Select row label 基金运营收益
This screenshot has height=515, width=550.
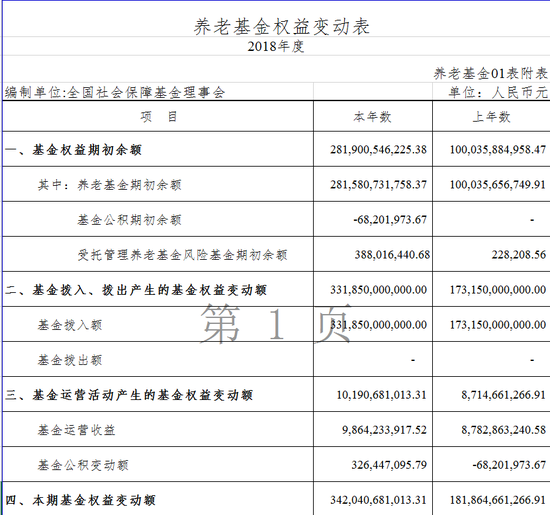[x=76, y=430]
